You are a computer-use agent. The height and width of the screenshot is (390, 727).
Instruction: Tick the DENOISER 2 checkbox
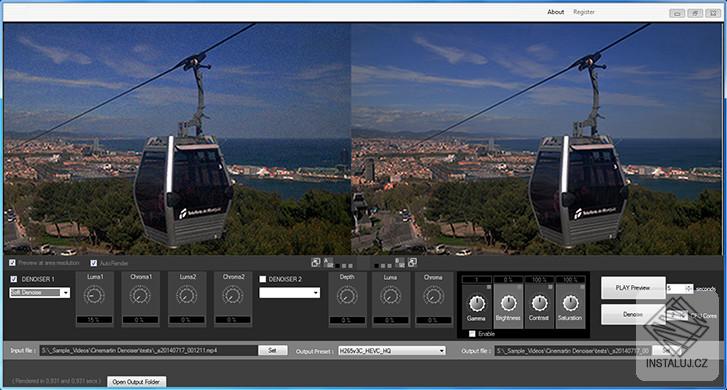click(263, 279)
